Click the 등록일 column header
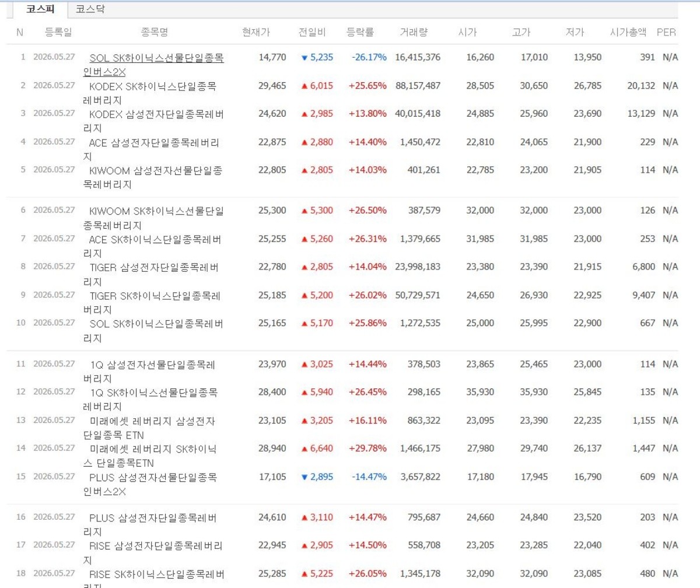Image resolution: width=700 pixels, height=588 pixels. pos(58,33)
